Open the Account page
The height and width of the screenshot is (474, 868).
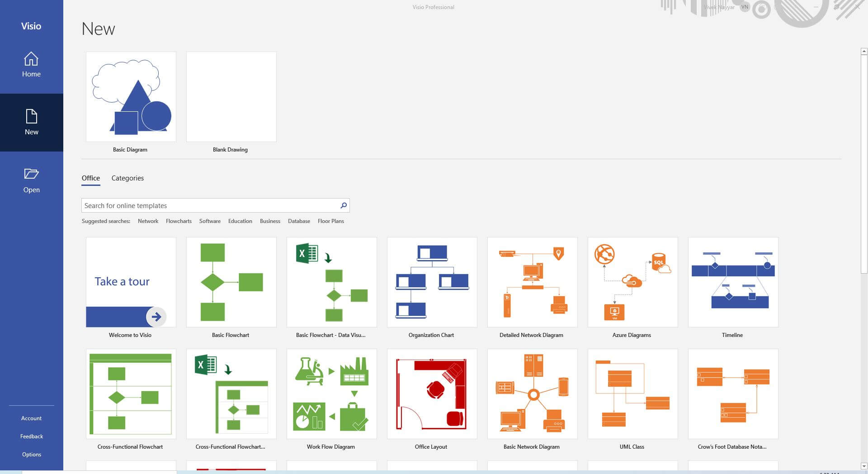click(x=31, y=418)
